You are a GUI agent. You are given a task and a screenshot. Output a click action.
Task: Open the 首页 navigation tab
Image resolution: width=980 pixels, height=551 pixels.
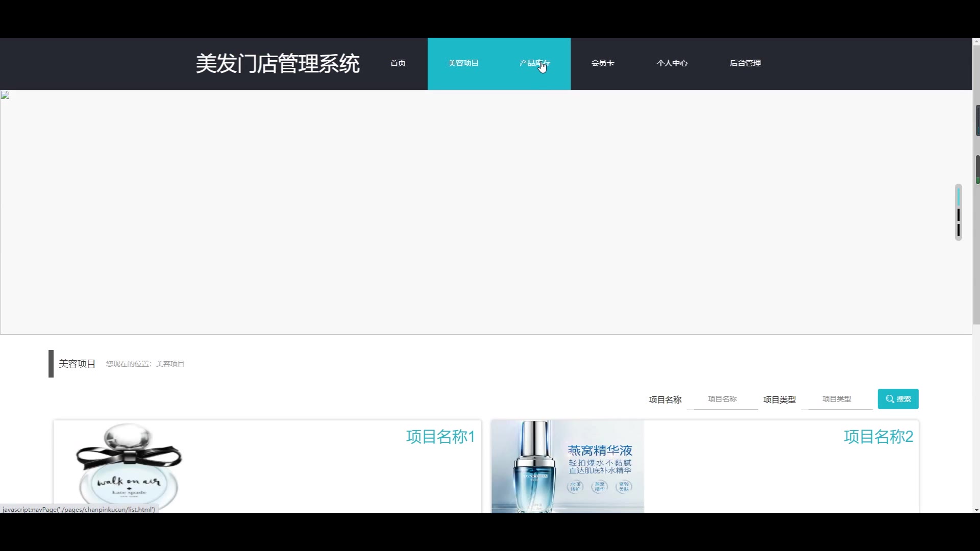pos(398,63)
